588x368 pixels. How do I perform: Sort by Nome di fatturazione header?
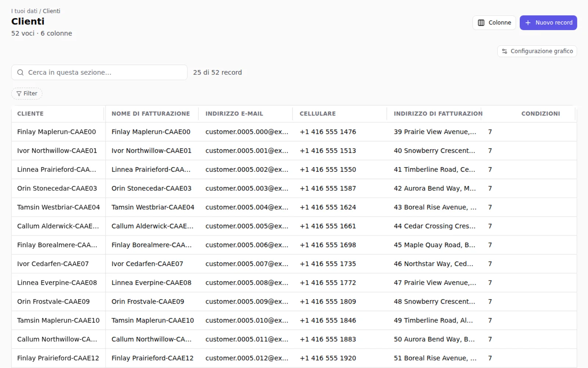[151, 114]
